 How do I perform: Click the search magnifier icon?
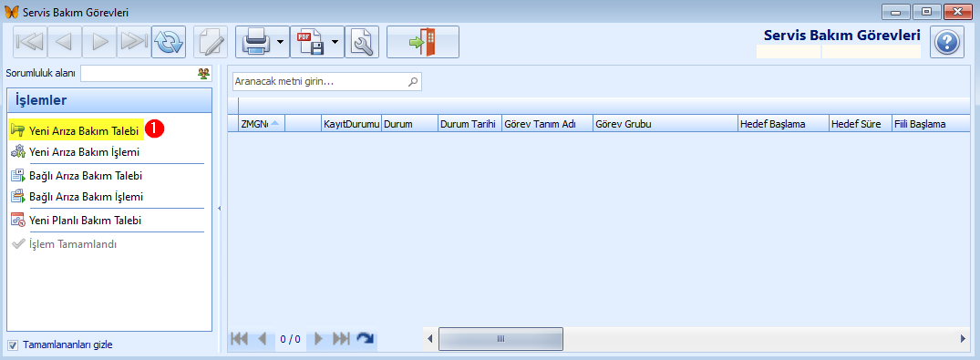pyautogui.click(x=412, y=81)
